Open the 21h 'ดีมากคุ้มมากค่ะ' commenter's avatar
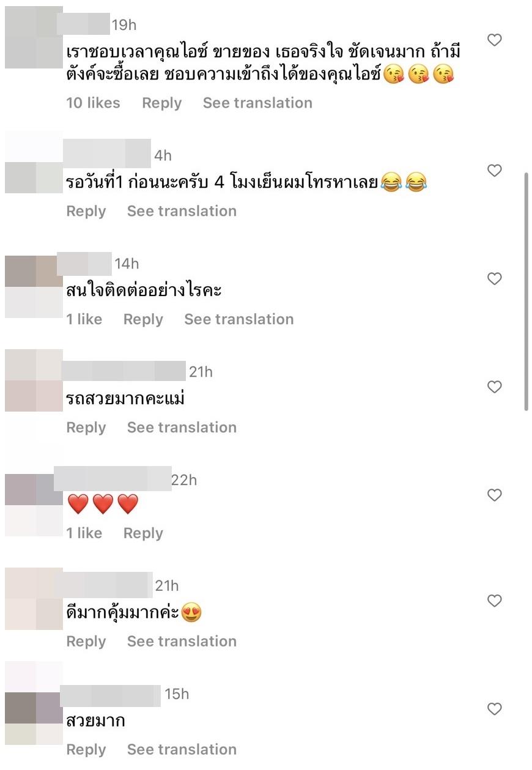Viewport: 532px width, 770px height. point(34,599)
